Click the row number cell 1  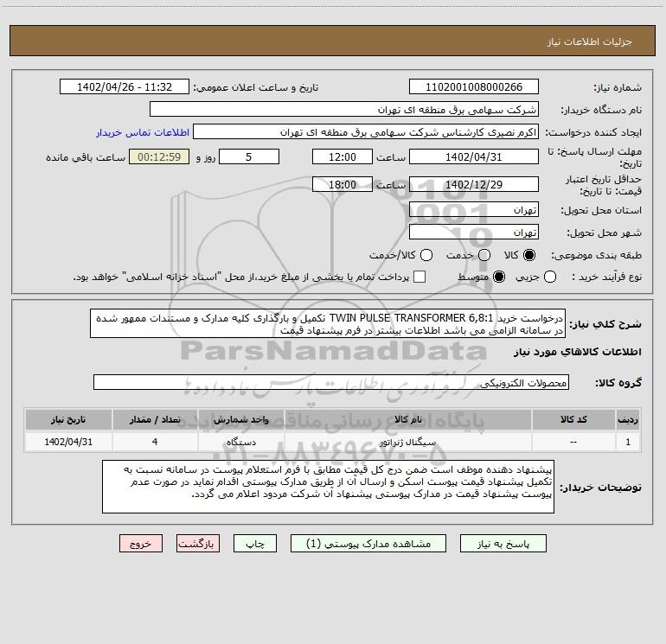(x=628, y=442)
